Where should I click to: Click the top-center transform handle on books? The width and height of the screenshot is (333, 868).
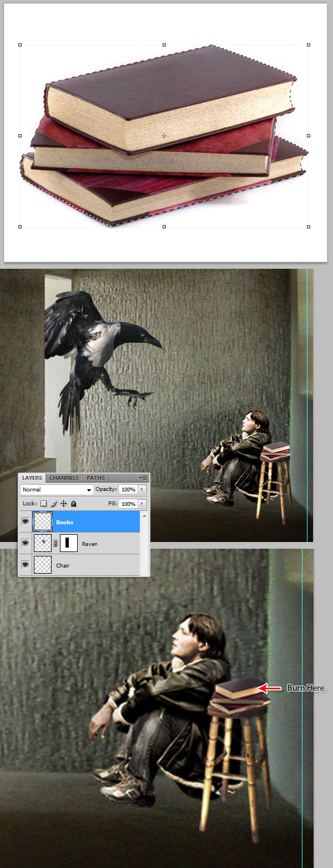[x=164, y=45]
